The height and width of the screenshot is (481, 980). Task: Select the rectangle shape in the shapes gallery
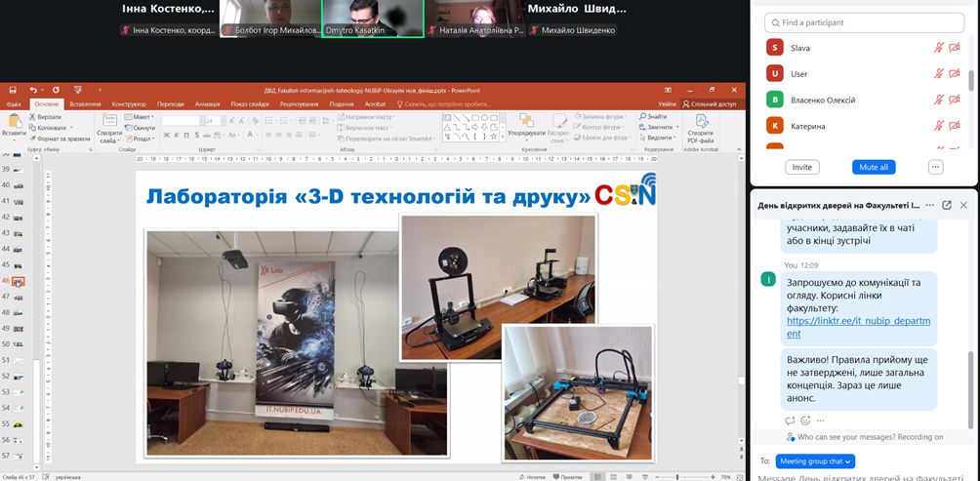click(475, 117)
